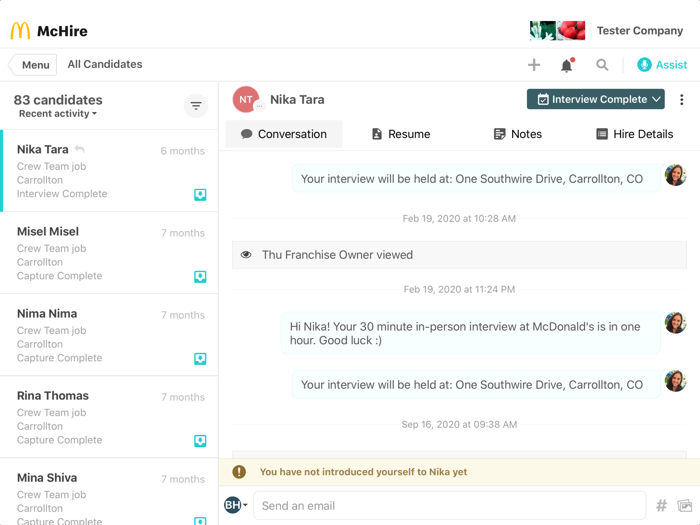700x525 pixels.
Task: Click the 83 candidates count
Action: tap(58, 100)
